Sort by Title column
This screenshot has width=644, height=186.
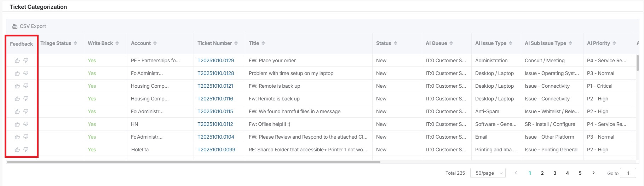263,43
